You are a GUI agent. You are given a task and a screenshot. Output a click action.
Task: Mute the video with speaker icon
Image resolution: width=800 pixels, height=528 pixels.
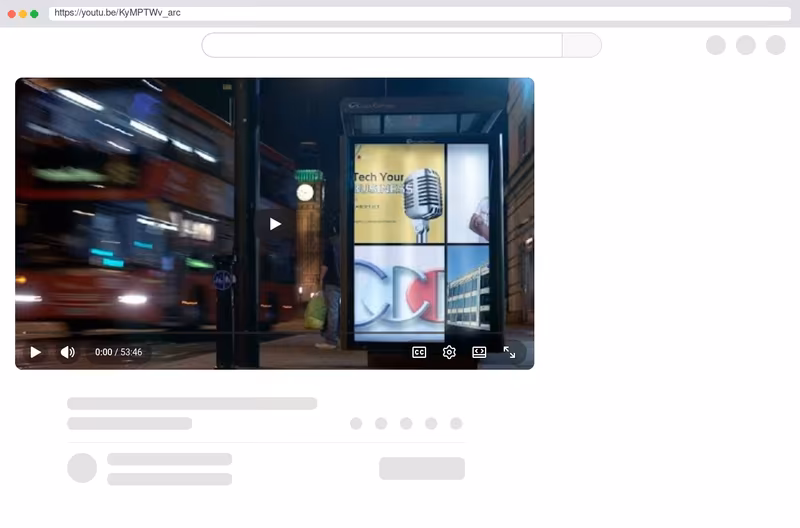click(68, 353)
